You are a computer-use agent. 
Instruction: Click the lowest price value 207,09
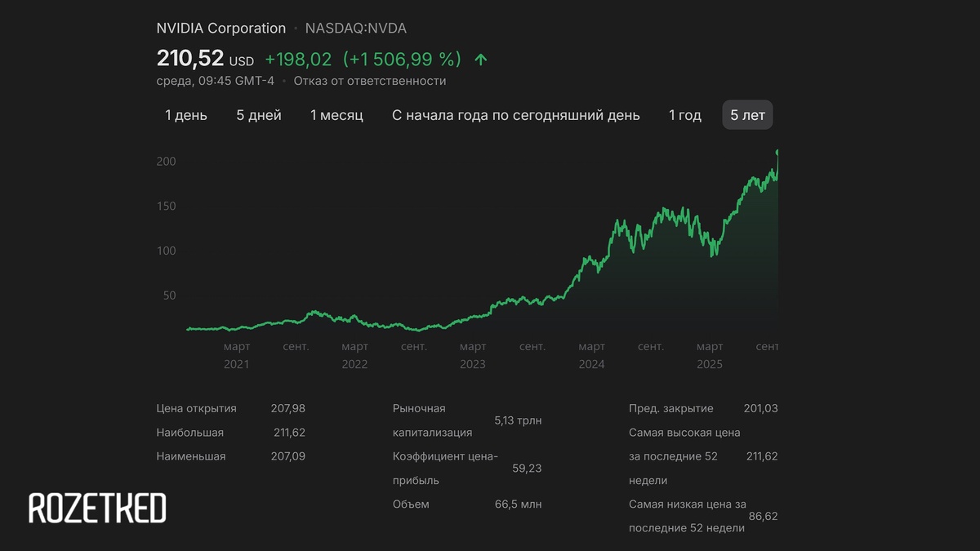[288, 456]
